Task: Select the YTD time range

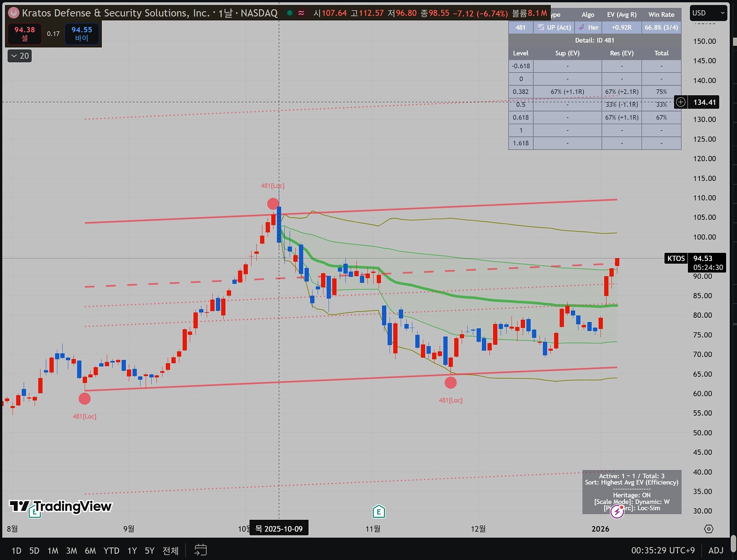Action: click(111, 551)
